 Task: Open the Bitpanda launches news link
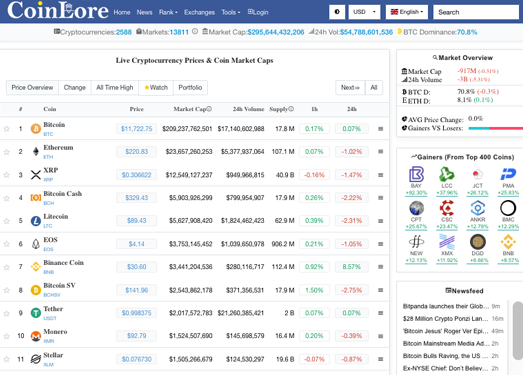(446, 306)
